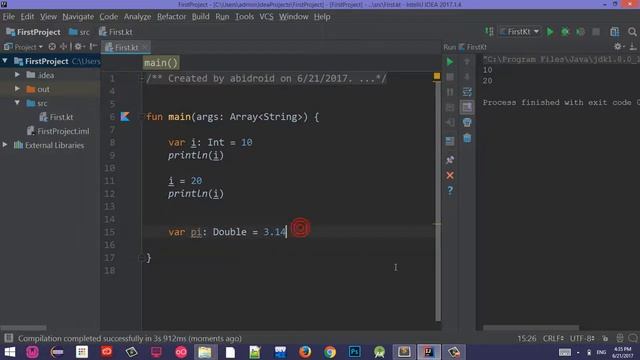Click the FirstKt tab in Run panel

coord(473,47)
